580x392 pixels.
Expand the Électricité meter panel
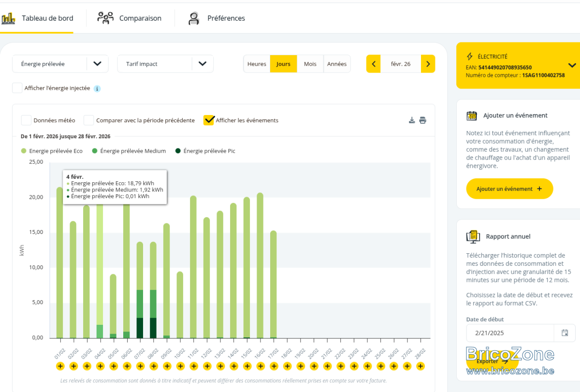point(572,65)
